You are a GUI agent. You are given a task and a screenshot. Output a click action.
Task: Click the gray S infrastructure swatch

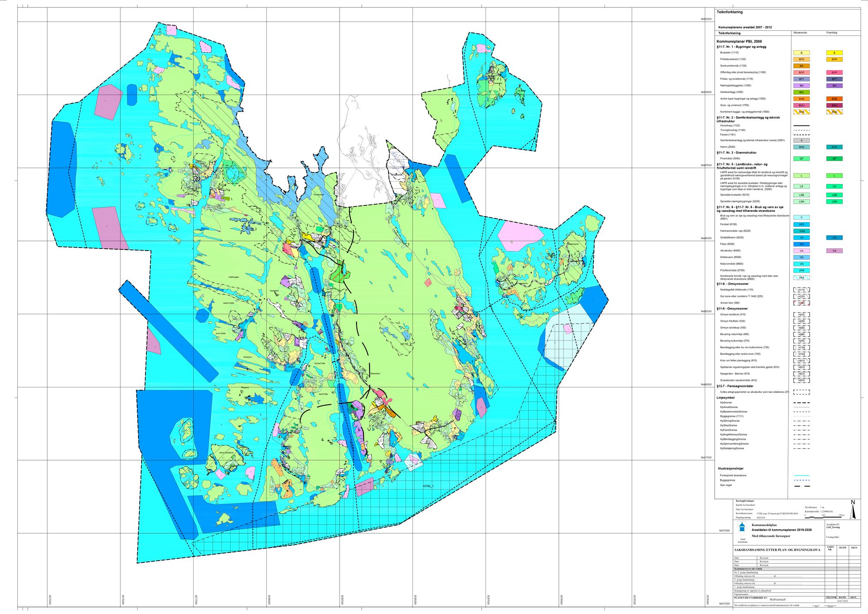pyautogui.click(x=801, y=141)
